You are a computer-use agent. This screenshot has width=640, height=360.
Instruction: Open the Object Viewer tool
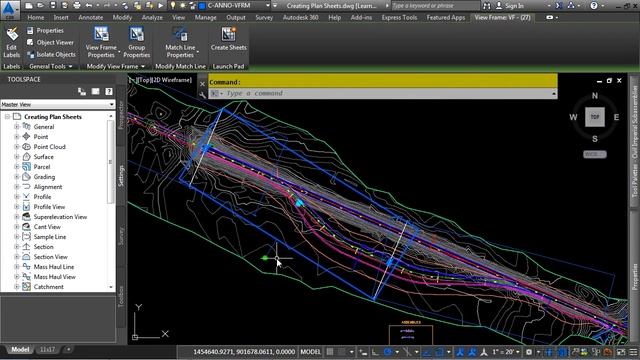point(51,42)
